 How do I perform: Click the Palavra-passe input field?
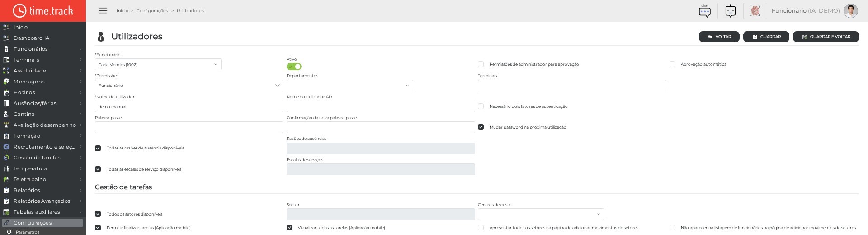click(x=189, y=127)
